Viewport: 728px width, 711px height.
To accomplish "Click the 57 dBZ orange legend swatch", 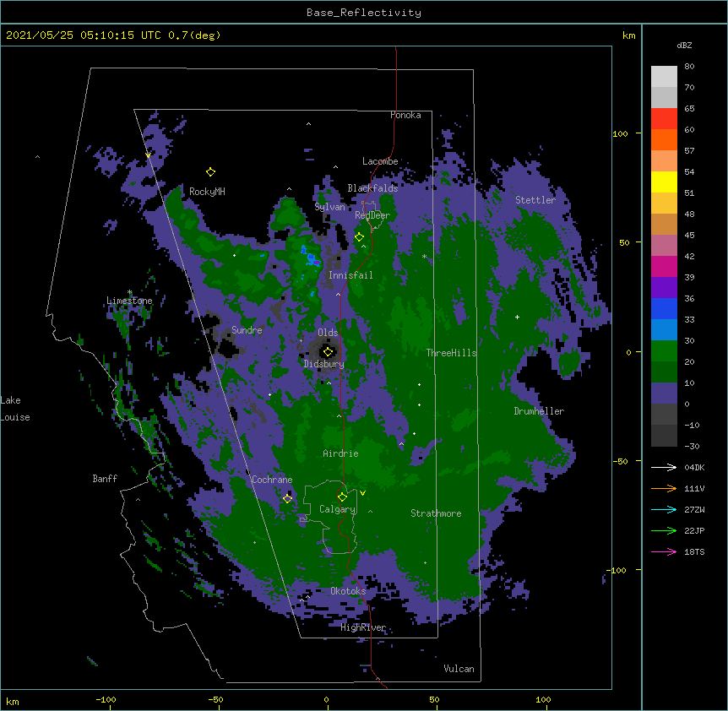I will pyautogui.click(x=664, y=139).
